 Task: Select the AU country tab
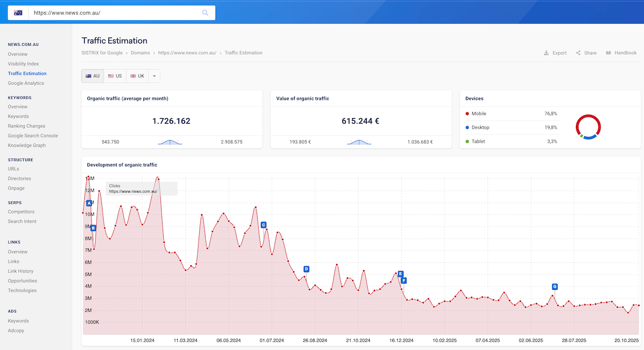click(x=92, y=76)
